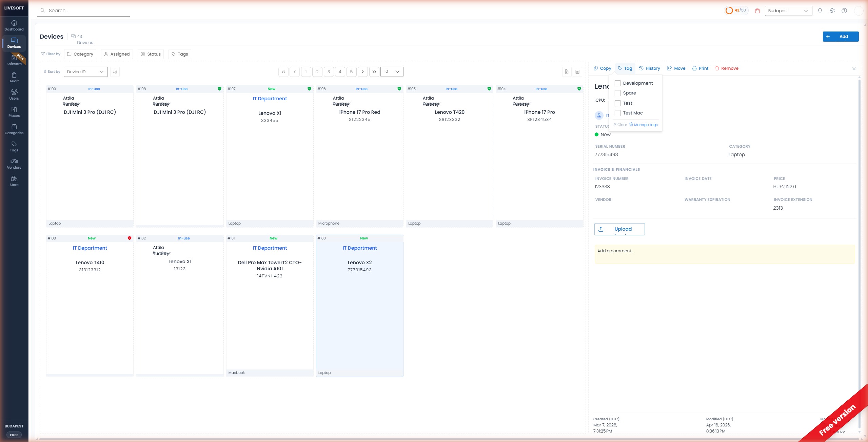Click the red shopping bag icon
Screen dimensions: 868x442
tap(757, 10)
